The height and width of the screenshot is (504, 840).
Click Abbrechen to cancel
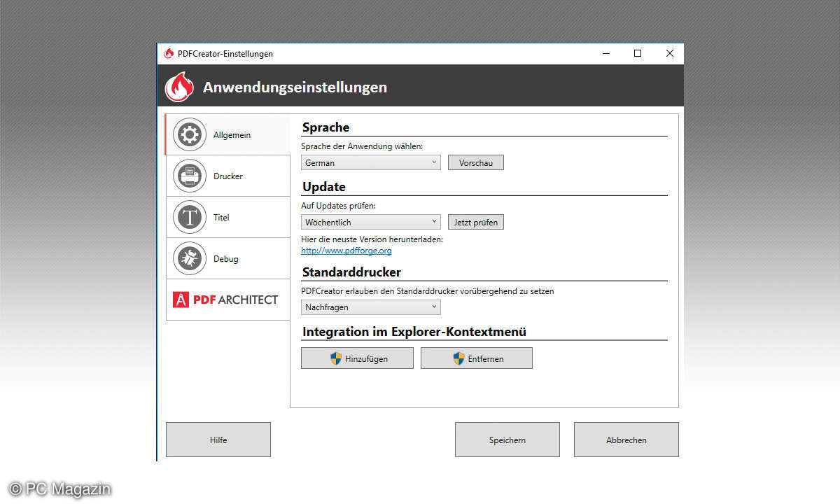626,440
